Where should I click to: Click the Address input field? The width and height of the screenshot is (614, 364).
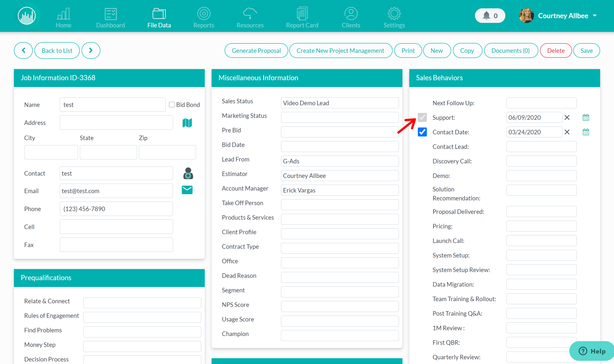tap(116, 123)
